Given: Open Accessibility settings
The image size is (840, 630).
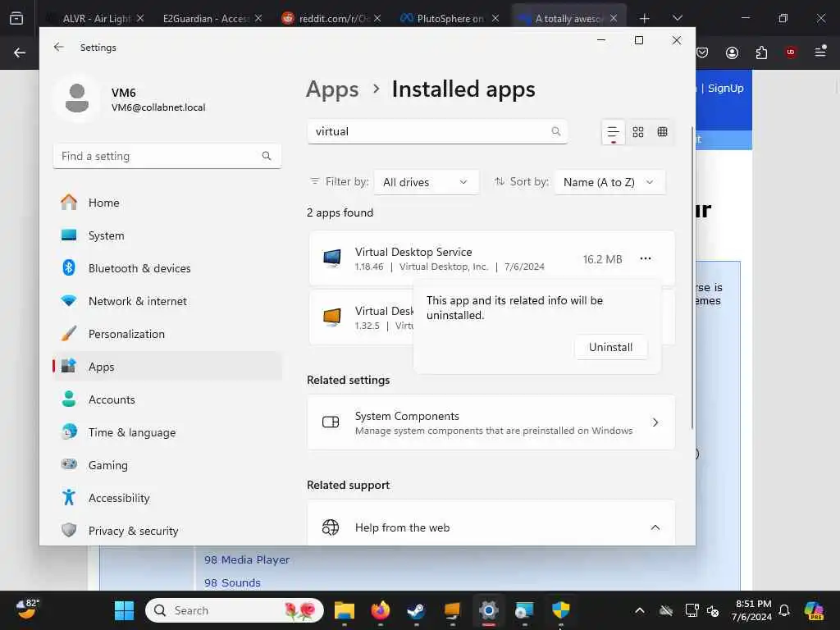Looking at the screenshot, I should tap(167, 498).
